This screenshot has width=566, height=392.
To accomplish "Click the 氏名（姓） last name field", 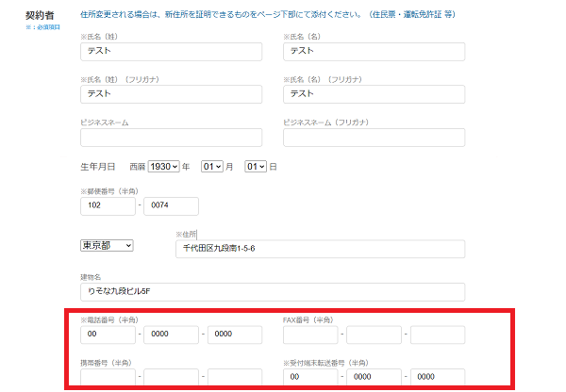I will pos(171,52).
